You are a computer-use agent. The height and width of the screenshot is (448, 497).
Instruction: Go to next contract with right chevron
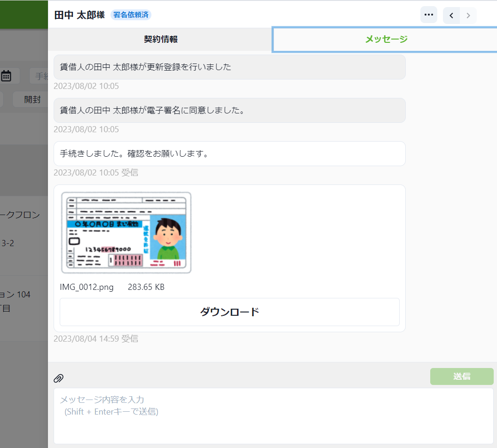click(468, 16)
